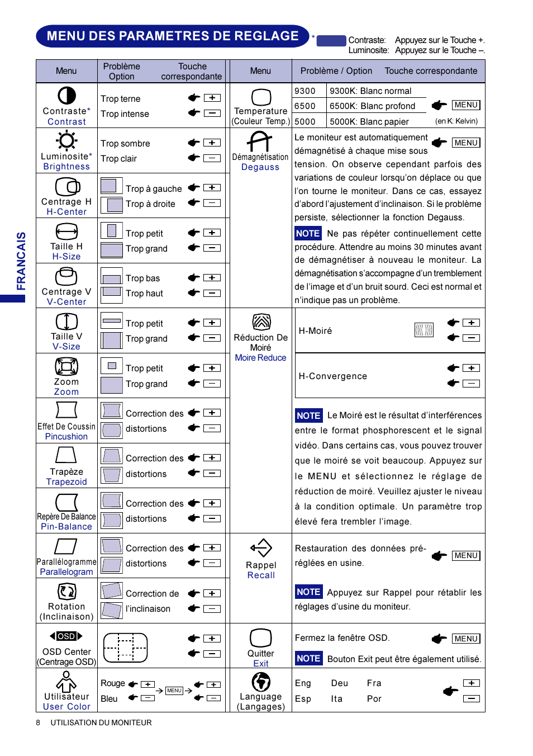Click minus key for 'Trop clair'
533x756 pixels.
[212, 158]
